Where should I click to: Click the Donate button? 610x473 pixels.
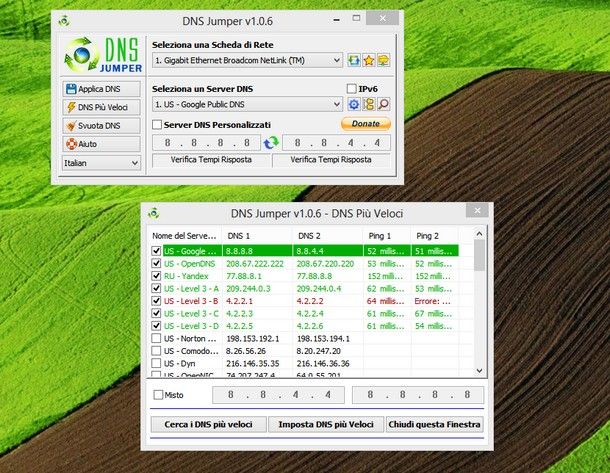click(x=366, y=124)
